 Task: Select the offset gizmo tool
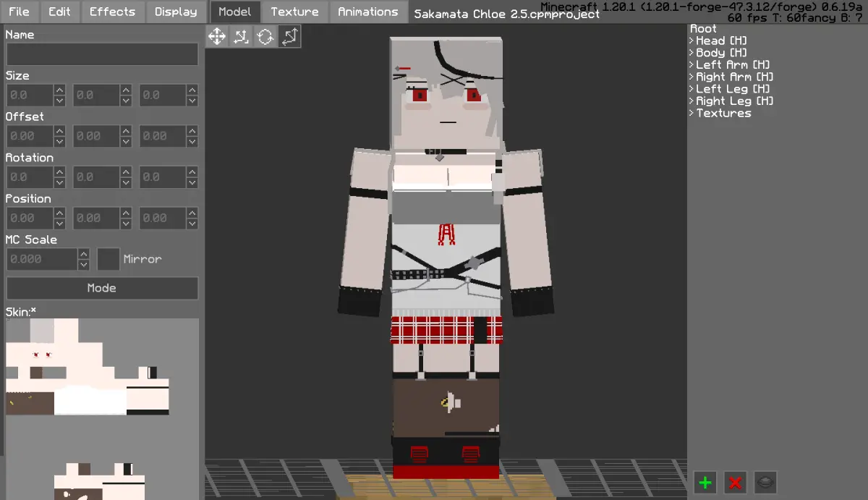(x=241, y=36)
